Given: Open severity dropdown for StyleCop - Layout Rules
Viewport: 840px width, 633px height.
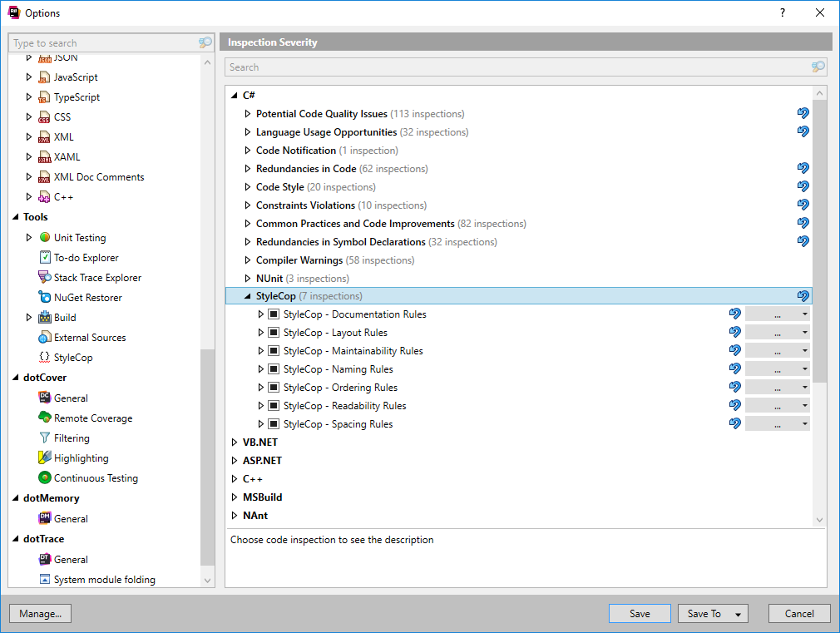Looking at the screenshot, I should click(x=778, y=333).
